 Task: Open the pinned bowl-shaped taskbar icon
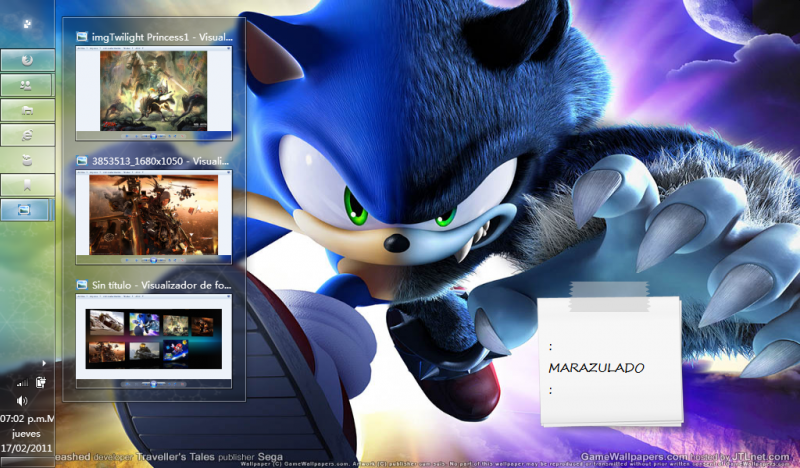pyautogui.click(x=28, y=160)
